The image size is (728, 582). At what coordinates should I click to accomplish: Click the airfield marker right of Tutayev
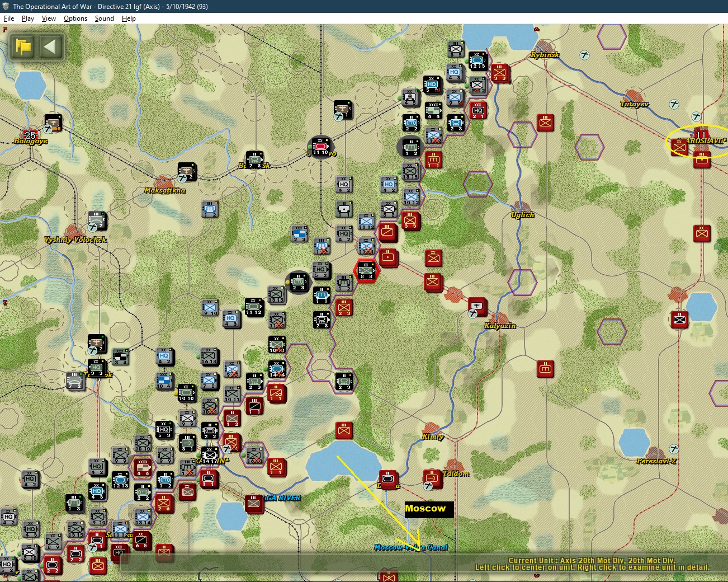674,105
